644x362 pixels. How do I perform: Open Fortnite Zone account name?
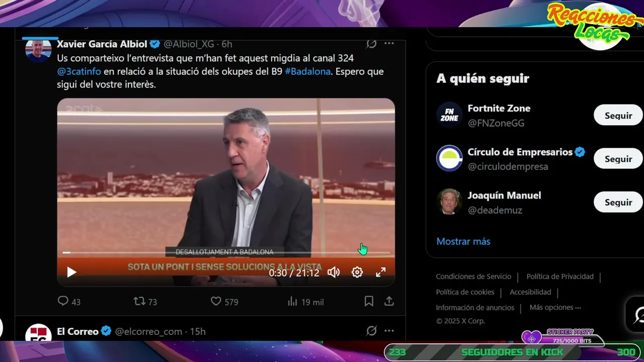click(x=499, y=108)
